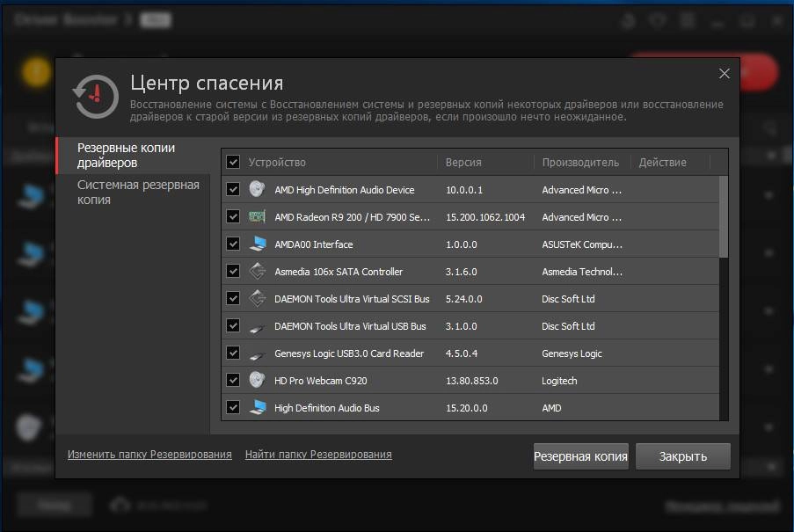The width and height of the screenshot is (794, 532).
Task: Select the Logitech manufacturer cell
Action: pyautogui.click(x=559, y=381)
